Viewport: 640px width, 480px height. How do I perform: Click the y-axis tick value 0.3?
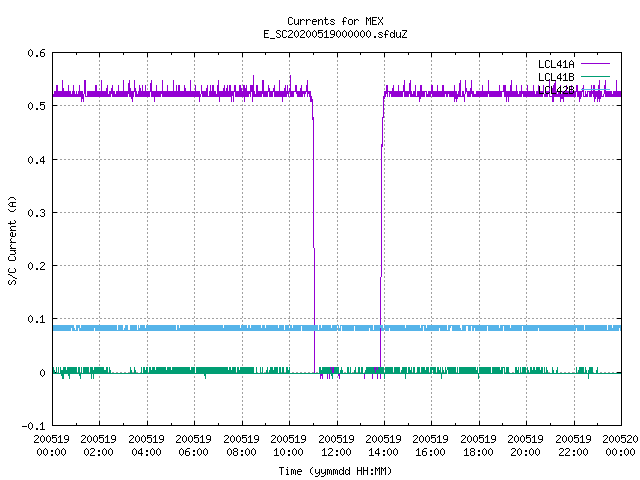click(36, 213)
